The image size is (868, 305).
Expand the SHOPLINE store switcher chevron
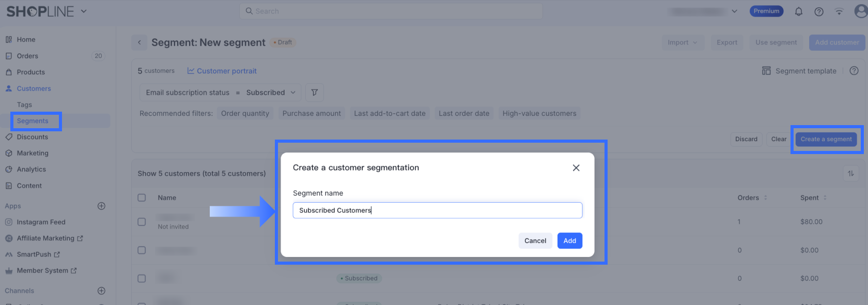(x=84, y=11)
